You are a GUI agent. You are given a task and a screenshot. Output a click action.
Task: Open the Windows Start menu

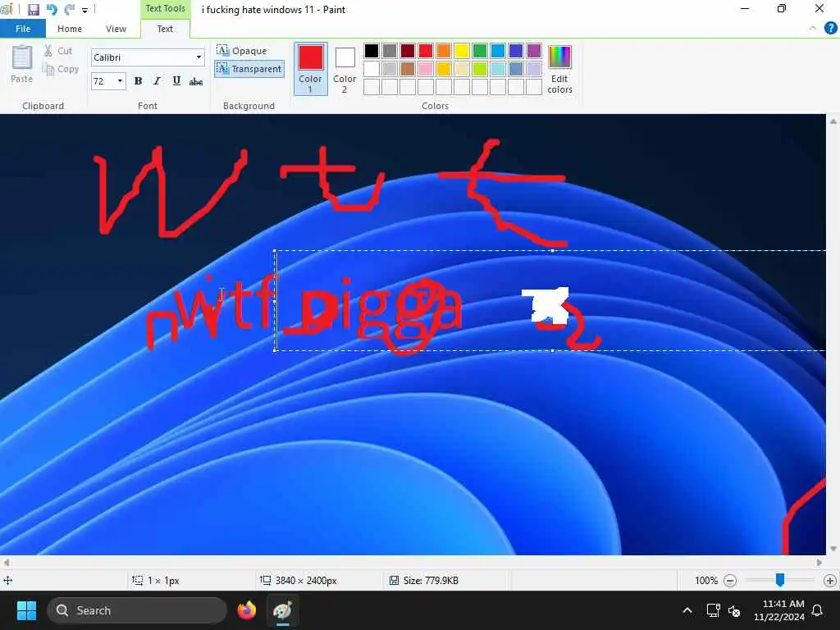tap(26, 610)
